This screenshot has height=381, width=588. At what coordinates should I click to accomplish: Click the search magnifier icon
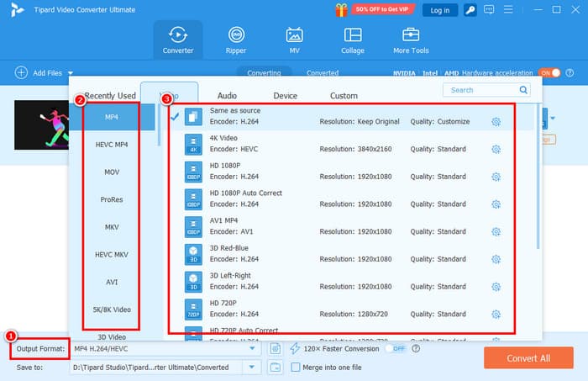(523, 90)
